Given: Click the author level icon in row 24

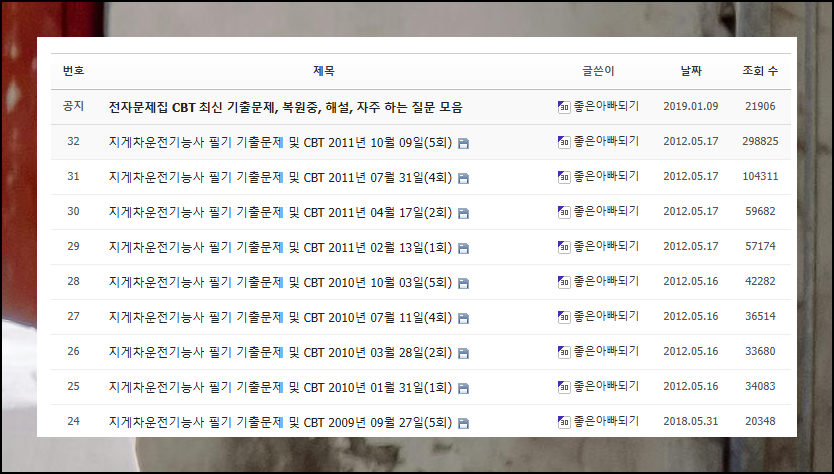Looking at the screenshot, I should click(x=564, y=422).
